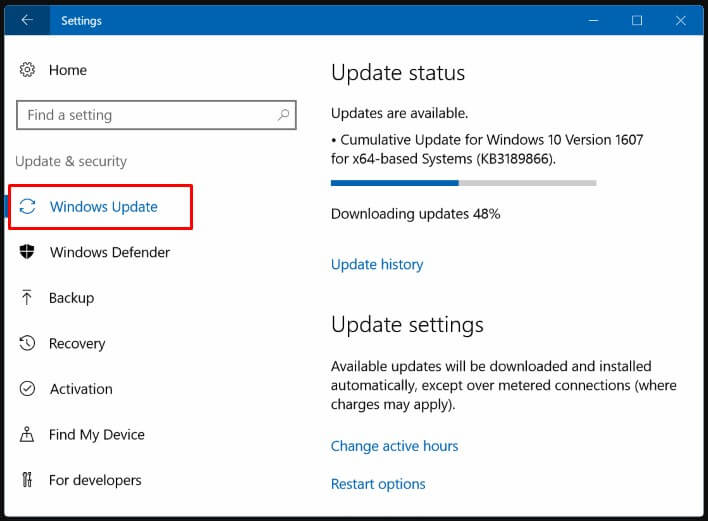Click the 'Update settings' heading

[x=407, y=325]
